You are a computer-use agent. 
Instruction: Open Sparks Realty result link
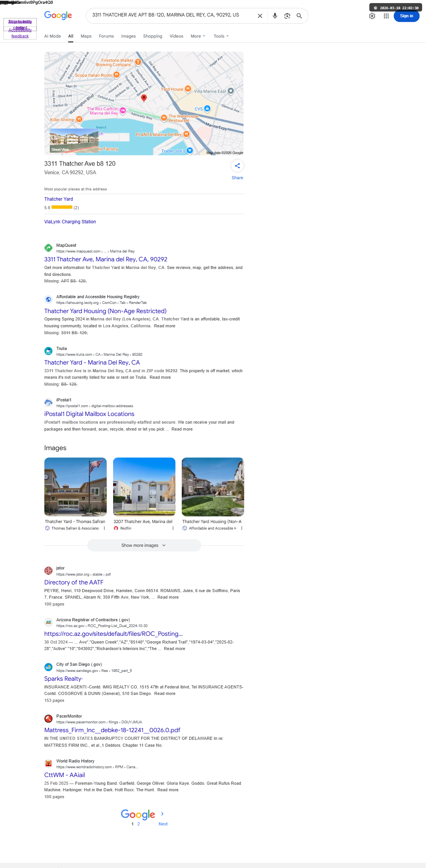click(x=63, y=679)
